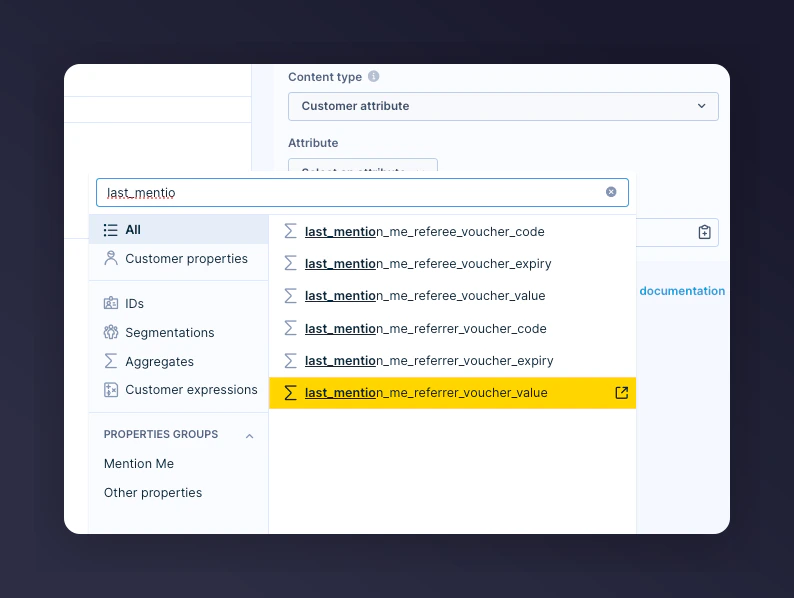The height and width of the screenshot is (598, 794).
Task: Open referrer_voucher_value in new tab icon
Action: click(x=622, y=392)
